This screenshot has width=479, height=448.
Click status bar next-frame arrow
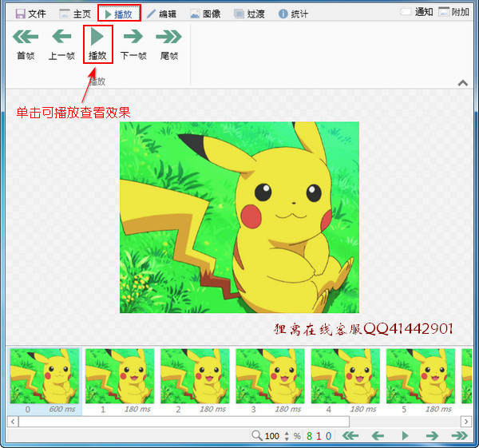(432, 435)
